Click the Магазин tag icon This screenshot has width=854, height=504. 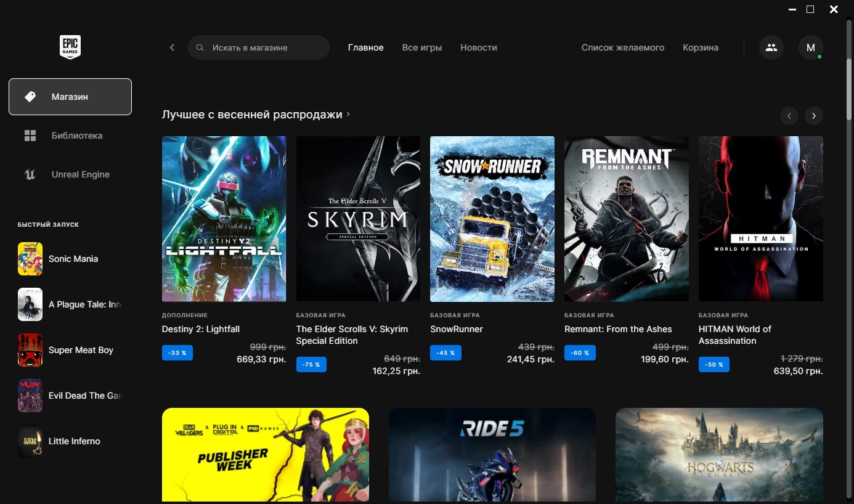coord(30,97)
